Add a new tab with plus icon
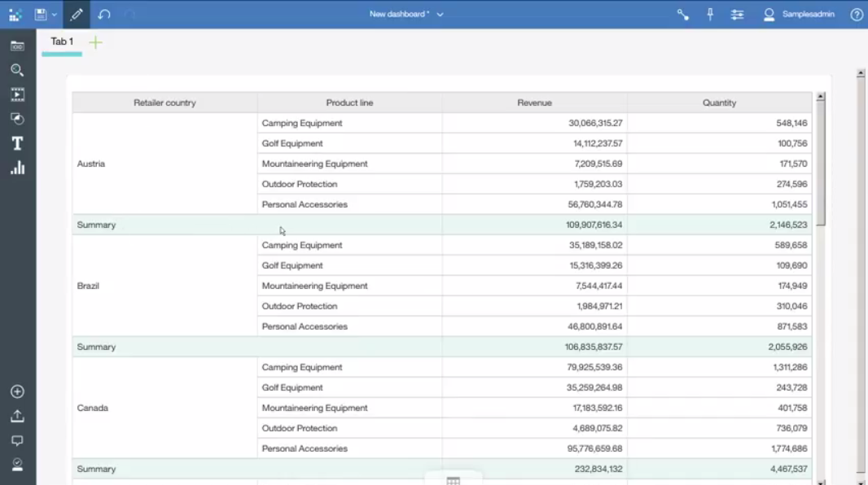868x485 pixels. tap(95, 42)
